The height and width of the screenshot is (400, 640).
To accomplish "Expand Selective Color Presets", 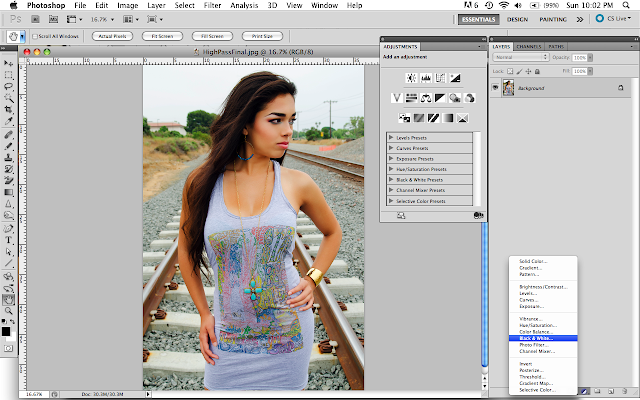I will click(x=391, y=201).
